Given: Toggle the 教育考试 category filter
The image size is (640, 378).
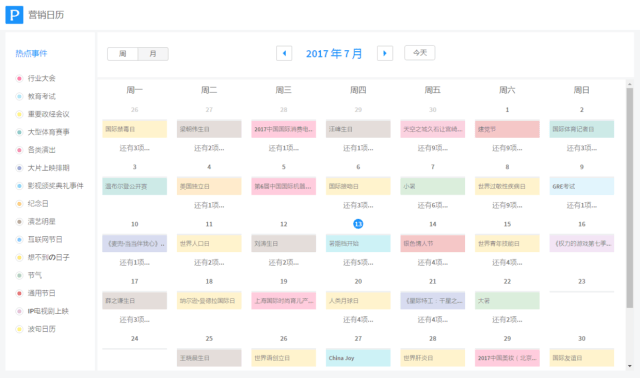Looking at the screenshot, I should coord(36,96).
